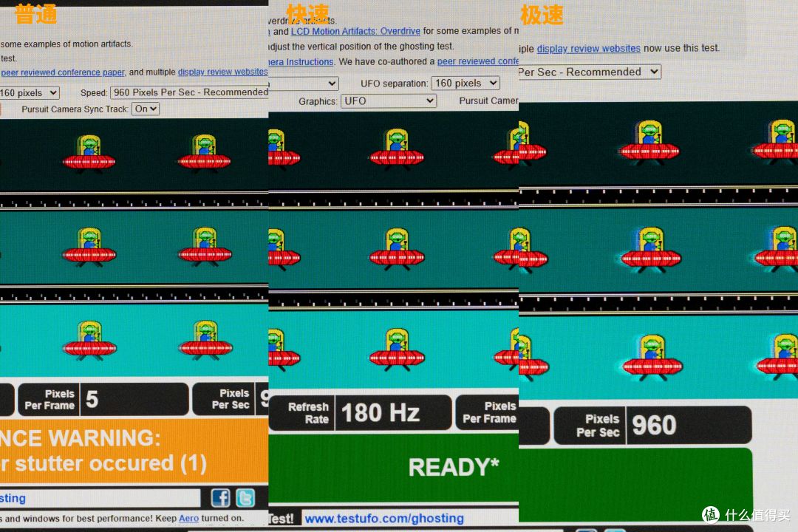Follow 'peer reviewed conference paper' link in left panel

tap(63, 72)
